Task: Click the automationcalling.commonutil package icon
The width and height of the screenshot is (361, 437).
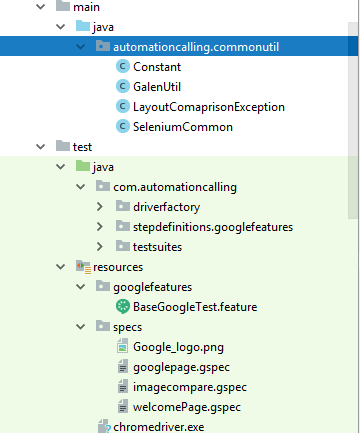Action: (103, 46)
